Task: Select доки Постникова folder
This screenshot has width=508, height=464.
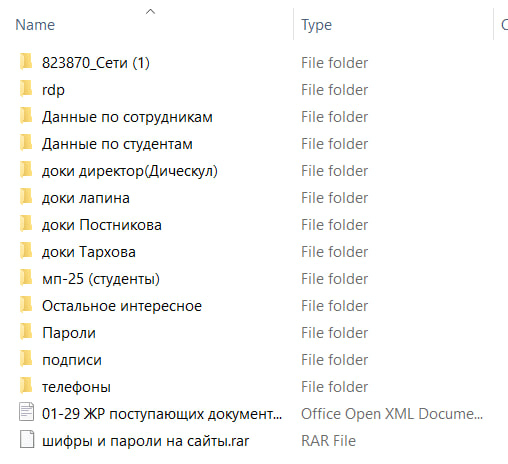Action: click(x=102, y=225)
